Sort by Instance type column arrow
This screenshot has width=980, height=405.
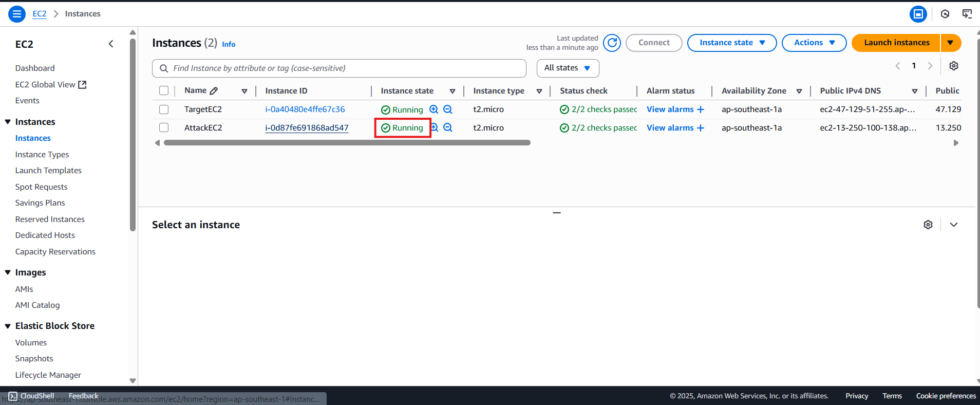click(x=539, y=91)
